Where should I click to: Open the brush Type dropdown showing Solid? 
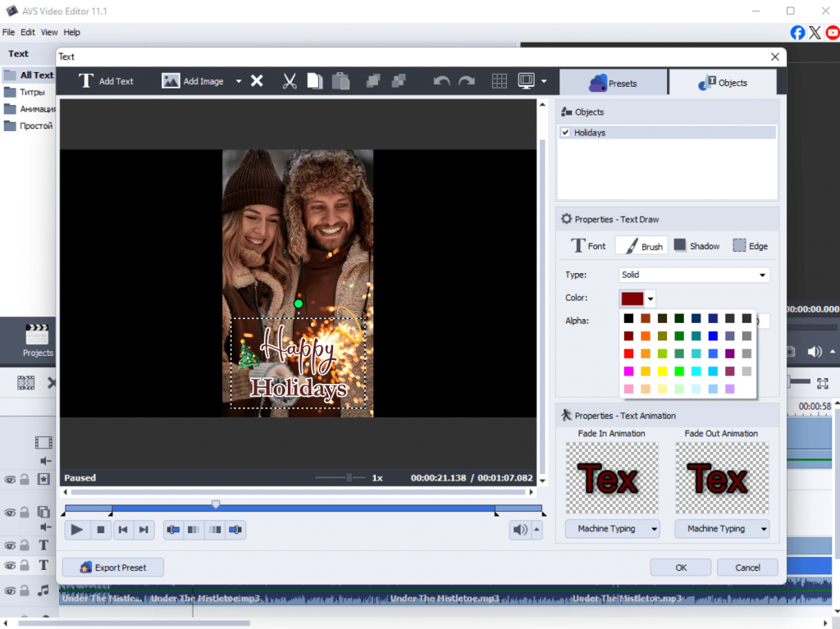click(x=694, y=275)
